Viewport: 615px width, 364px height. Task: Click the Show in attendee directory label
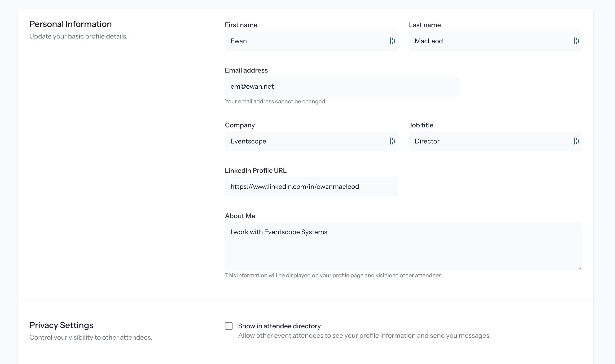[280, 326]
